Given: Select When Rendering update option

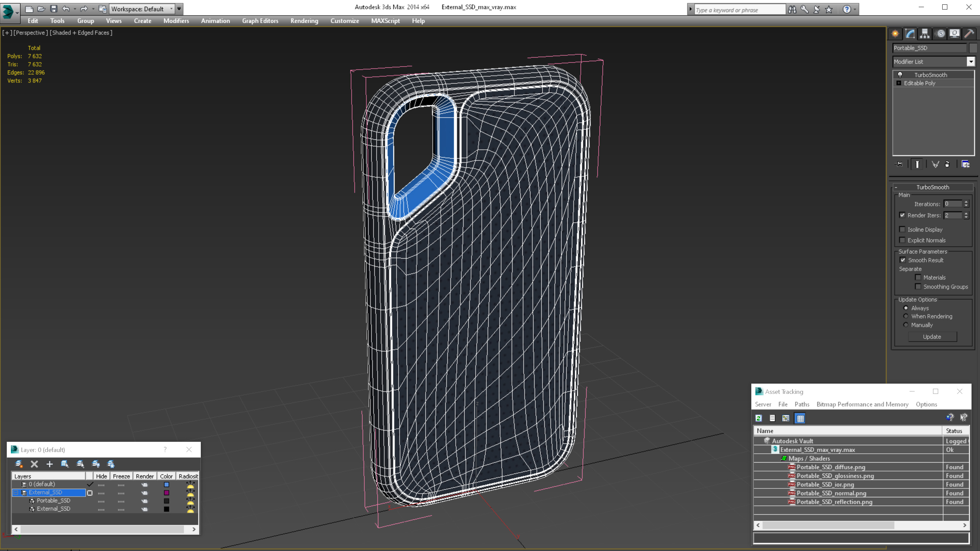Looking at the screenshot, I should click(x=906, y=316).
